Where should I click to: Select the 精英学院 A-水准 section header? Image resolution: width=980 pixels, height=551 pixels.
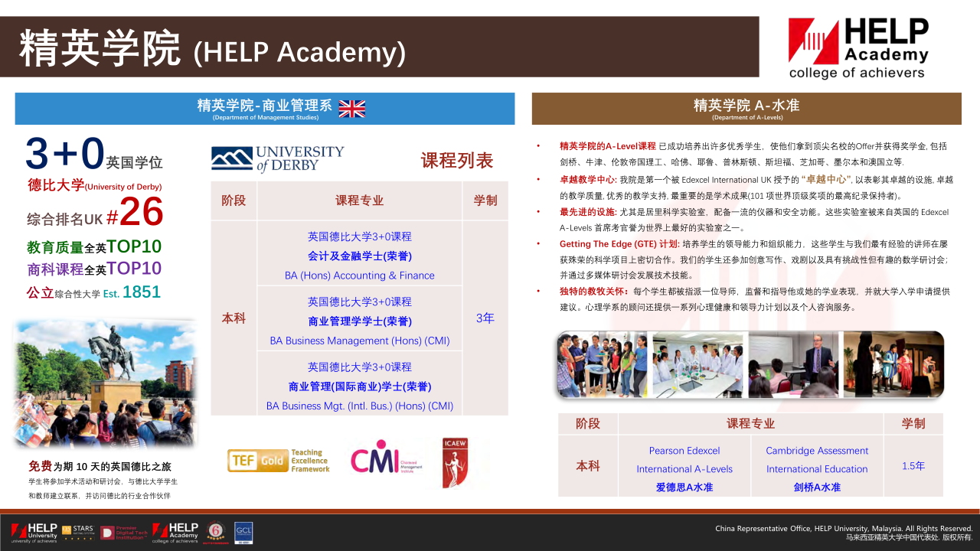click(x=746, y=109)
